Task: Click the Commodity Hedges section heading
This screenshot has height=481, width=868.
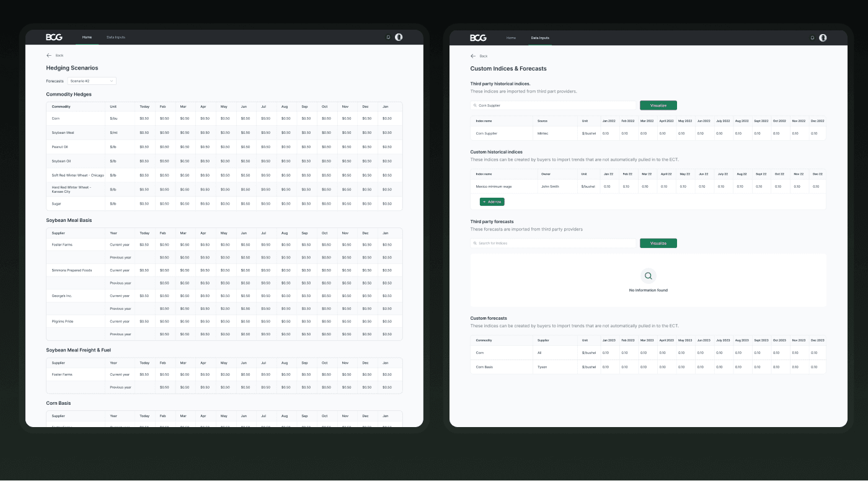Action: tap(69, 94)
